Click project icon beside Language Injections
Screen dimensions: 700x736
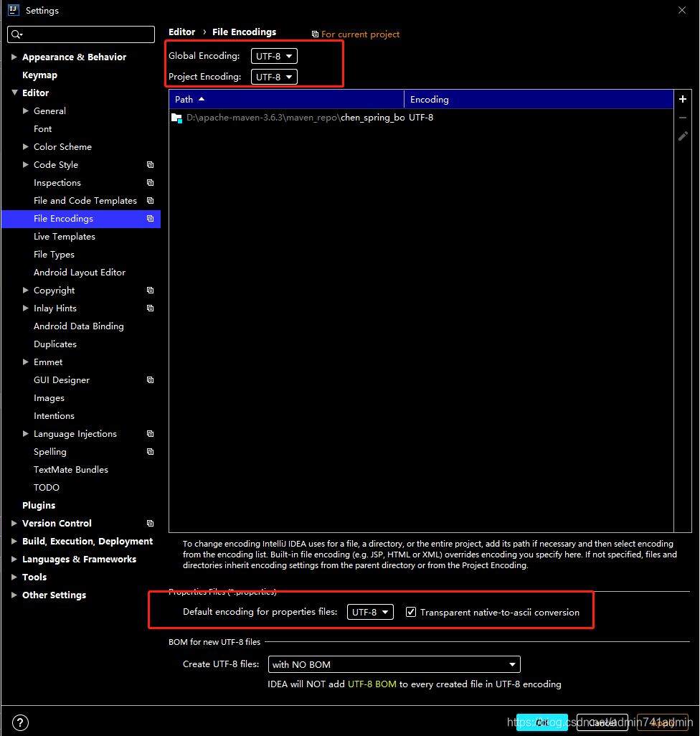pyautogui.click(x=150, y=434)
